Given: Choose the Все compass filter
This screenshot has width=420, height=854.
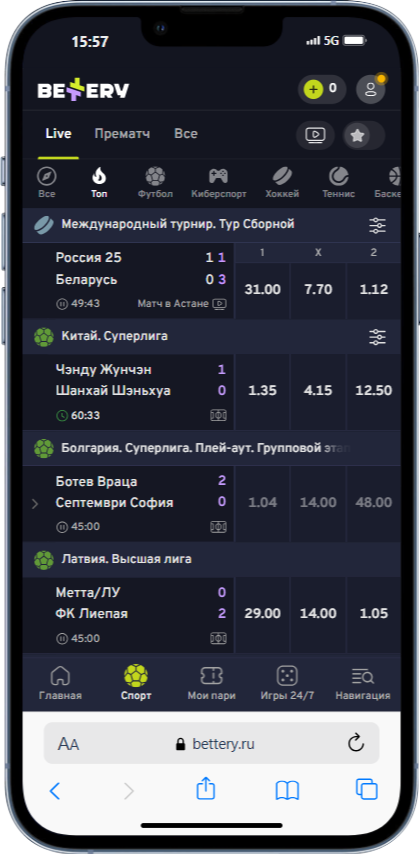Looking at the screenshot, I should (x=47, y=176).
